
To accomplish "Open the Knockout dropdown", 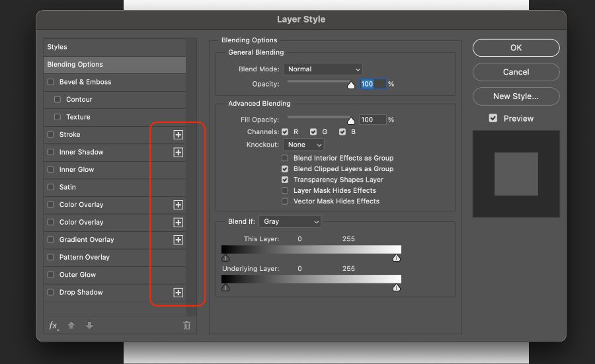I will tap(304, 145).
